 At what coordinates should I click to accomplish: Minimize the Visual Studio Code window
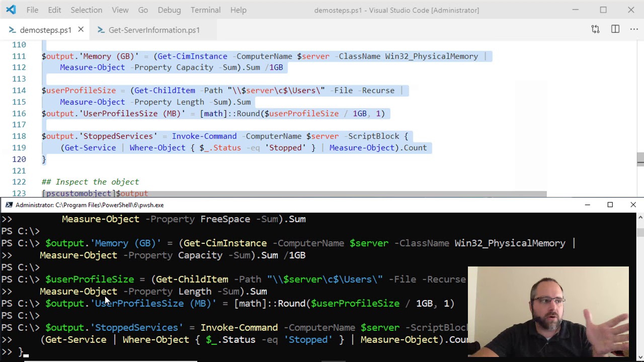coord(576,10)
